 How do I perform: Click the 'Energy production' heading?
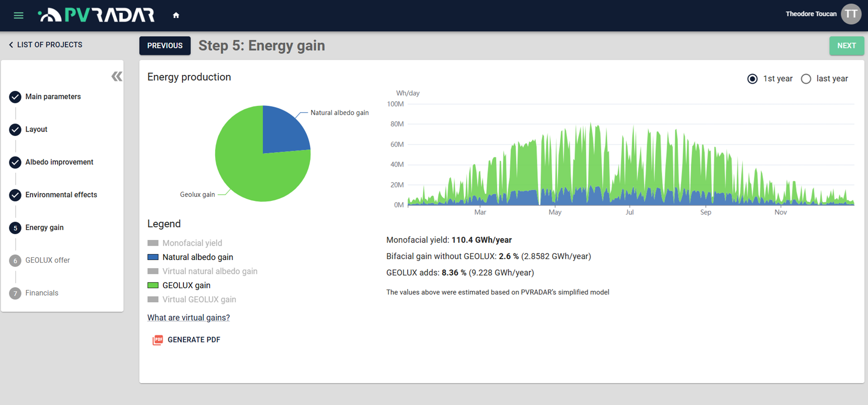click(189, 77)
